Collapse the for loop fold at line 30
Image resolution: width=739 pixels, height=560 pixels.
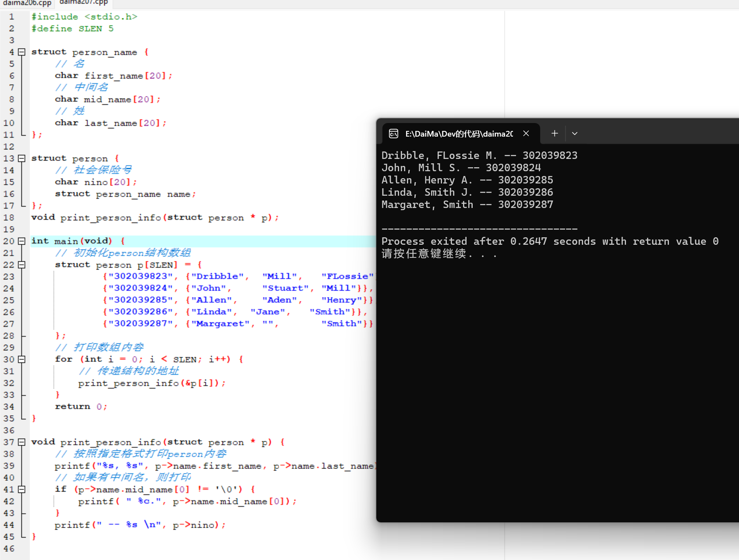click(21, 359)
